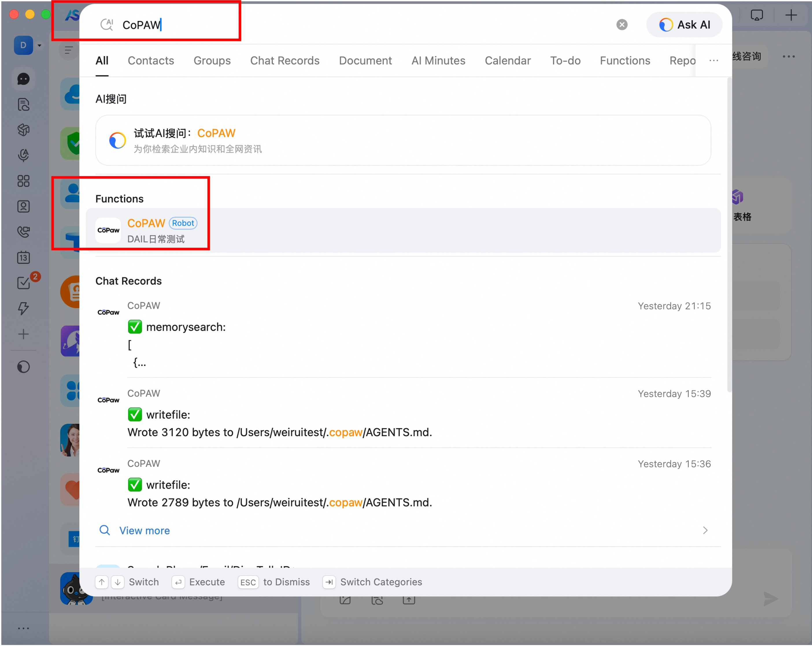This screenshot has height=646, width=812.
Task: Clear the search text with X icon
Action: (622, 25)
